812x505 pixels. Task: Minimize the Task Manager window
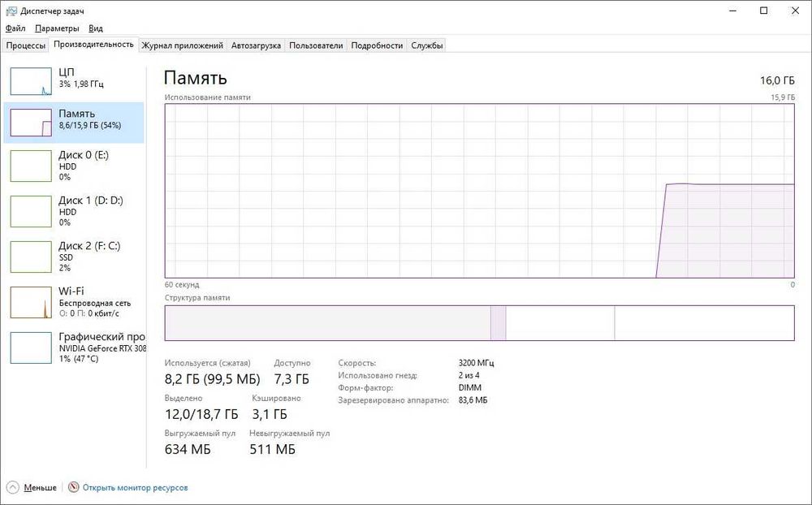[732, 11]
